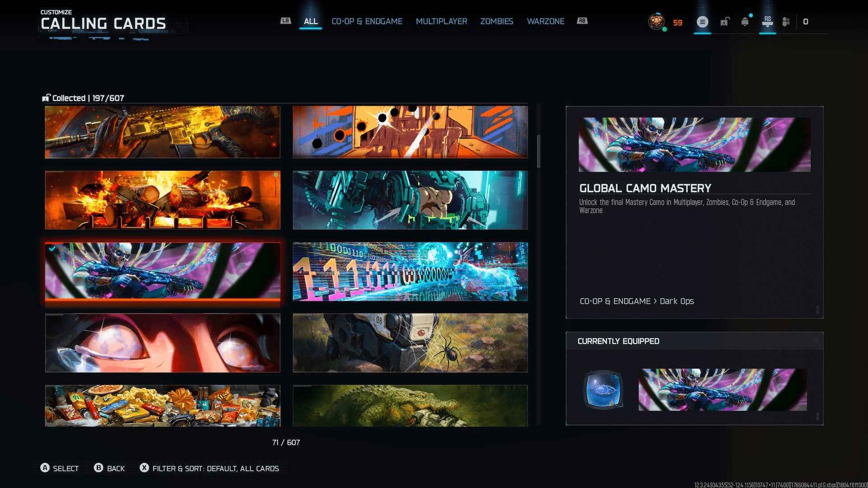Click the A button Select prompt
Image resolution: width=868 pixels, height=488 pixels.
coord(45,468)
